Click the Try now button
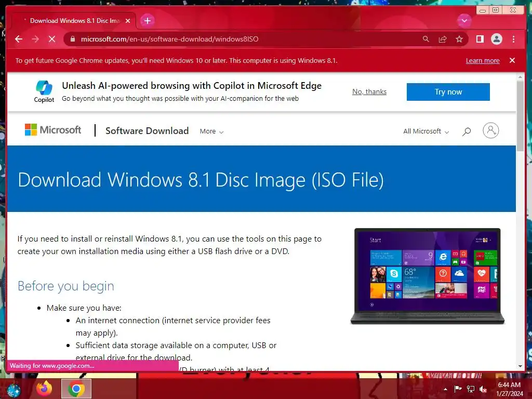This screenshot has width=532, height=399. click(x=448, y=91)
